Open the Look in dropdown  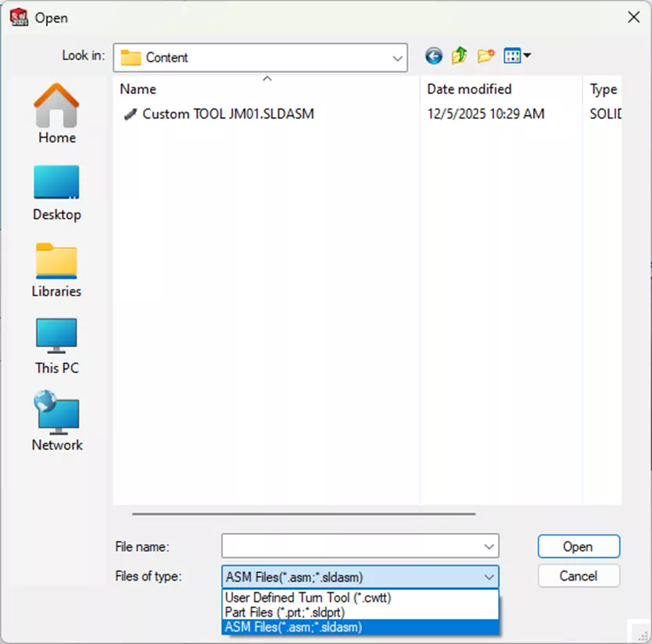point(397,56)
